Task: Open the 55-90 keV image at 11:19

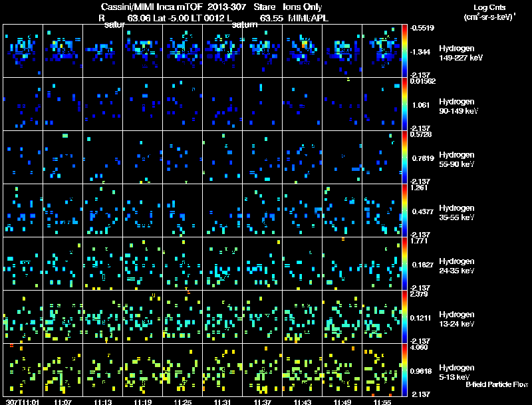Action: pos(143,158)
